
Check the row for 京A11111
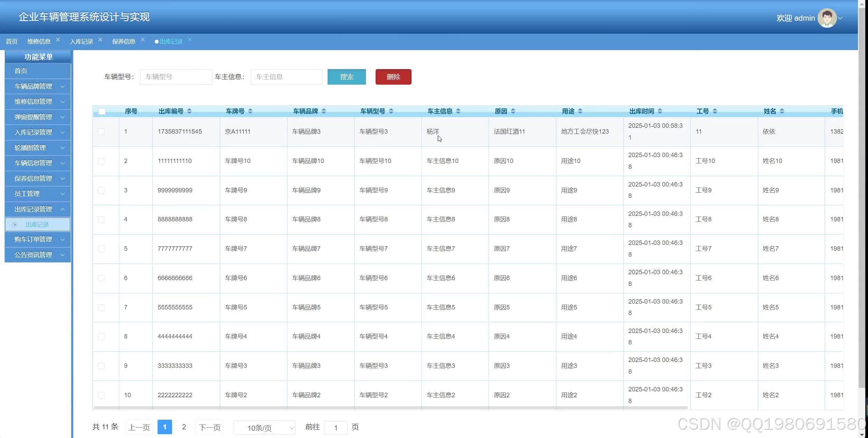pos(101,132)
